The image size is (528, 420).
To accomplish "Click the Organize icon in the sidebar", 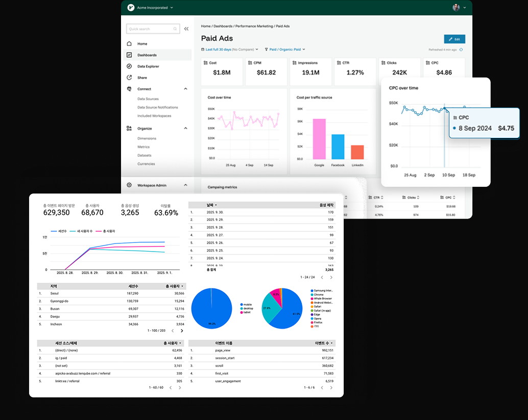I will [x=129, y=128].
